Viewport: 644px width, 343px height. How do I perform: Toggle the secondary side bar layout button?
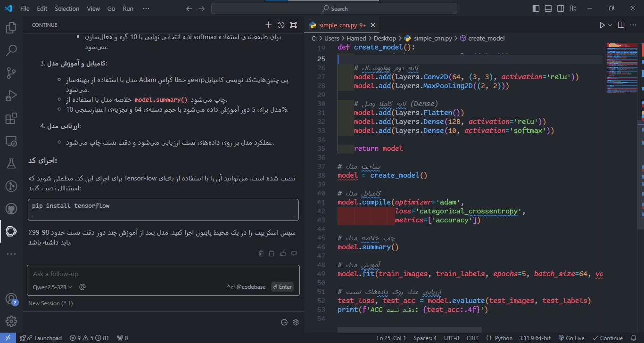(560, 8)
